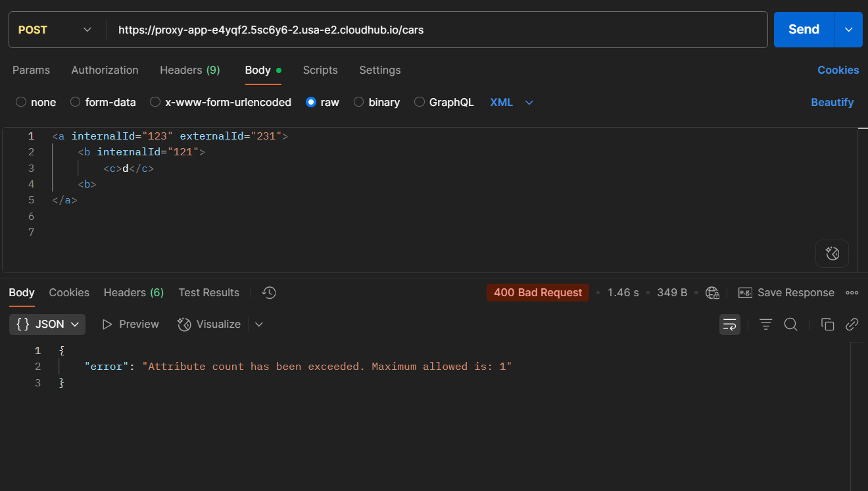Screen dimensions: 868x491
Task: Click the link icon in response toolbar
Action: coord(852,324)
